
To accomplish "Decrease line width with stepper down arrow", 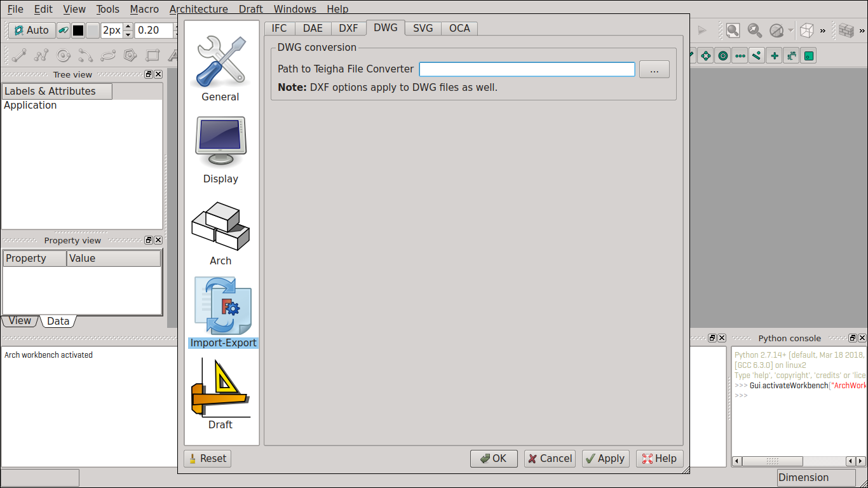I will [x=128, y=34].
